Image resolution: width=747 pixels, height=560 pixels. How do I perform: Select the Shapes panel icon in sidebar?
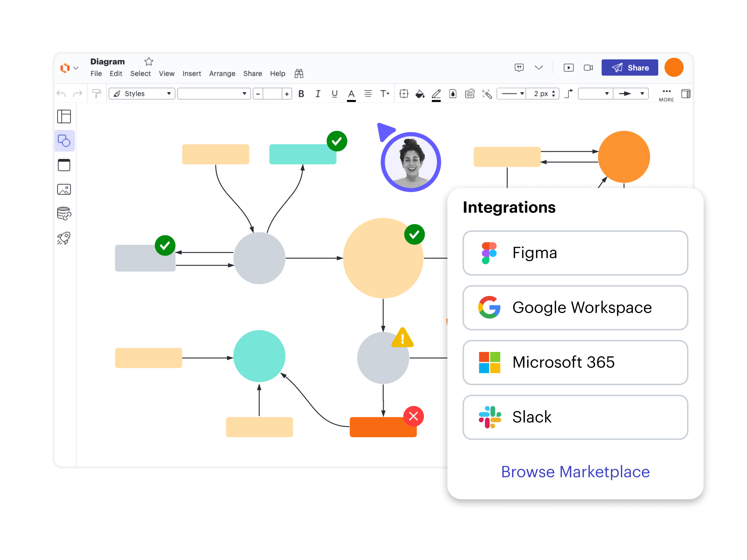(64, 141)
